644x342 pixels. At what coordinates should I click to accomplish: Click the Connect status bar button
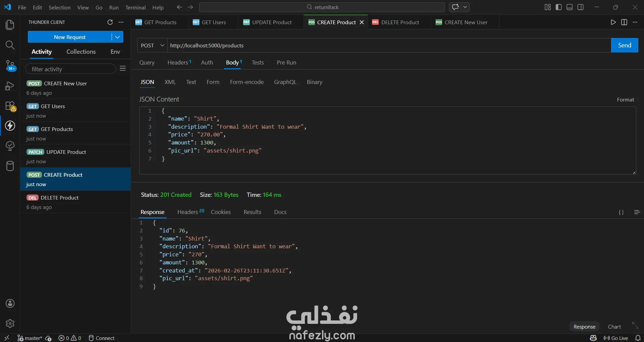(101, 338)
